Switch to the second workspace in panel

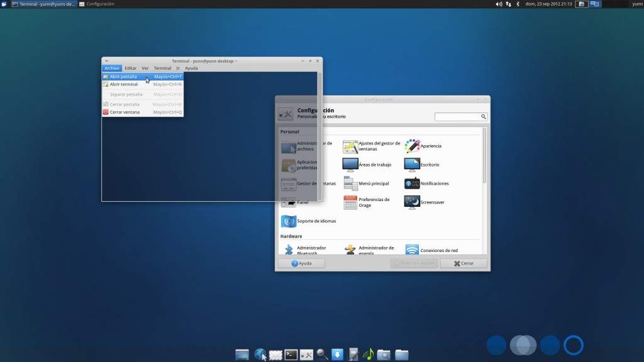pos(595,4)
